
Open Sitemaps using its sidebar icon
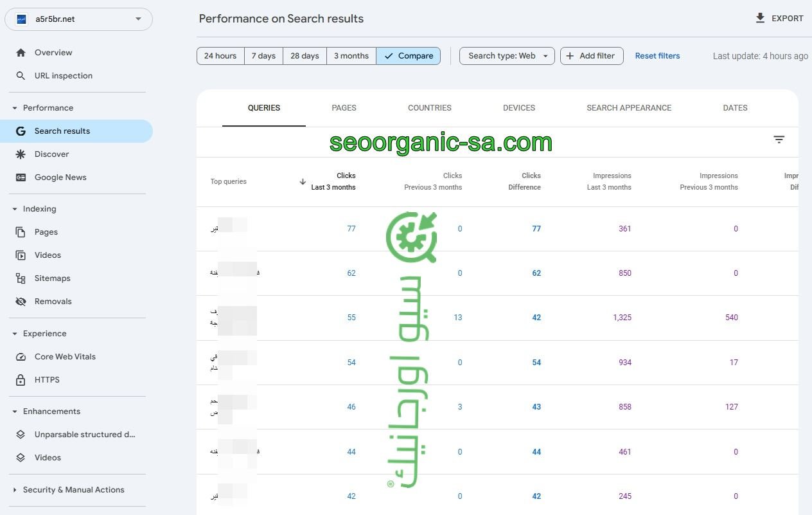tap(21, 278)
